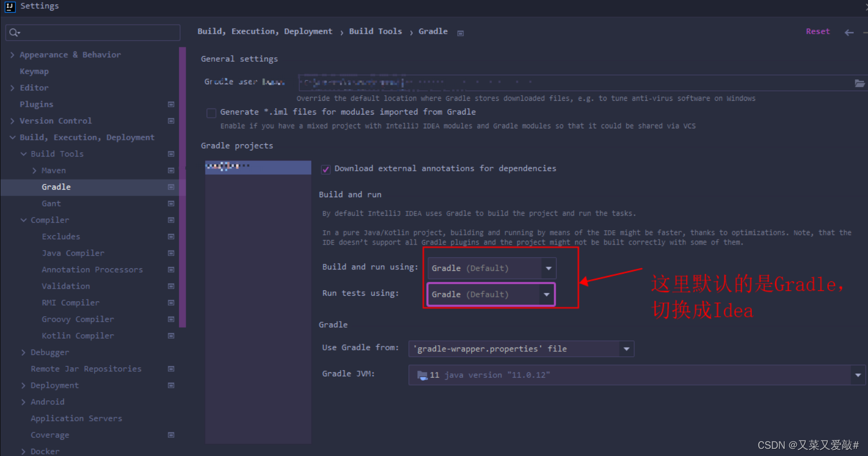
Task: Click the Reset link
Action: pos(817,31)
